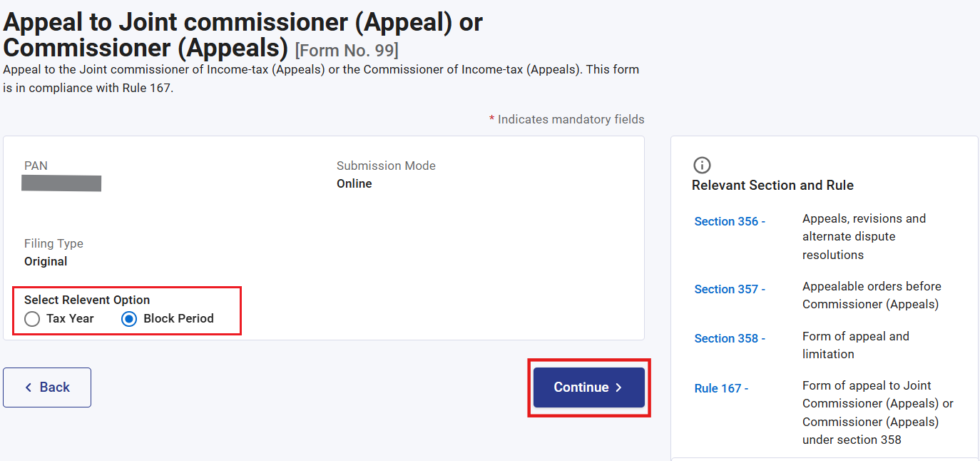Click the Online submission mode value
Viewport: 980px width, 461px height.
click(354, 183)
